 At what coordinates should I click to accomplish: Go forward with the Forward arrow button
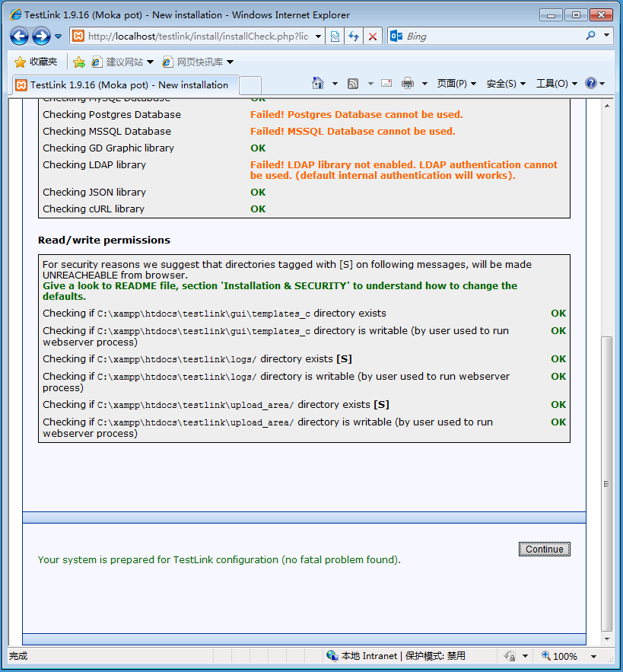pyautogui.click(x=42, y=37)
